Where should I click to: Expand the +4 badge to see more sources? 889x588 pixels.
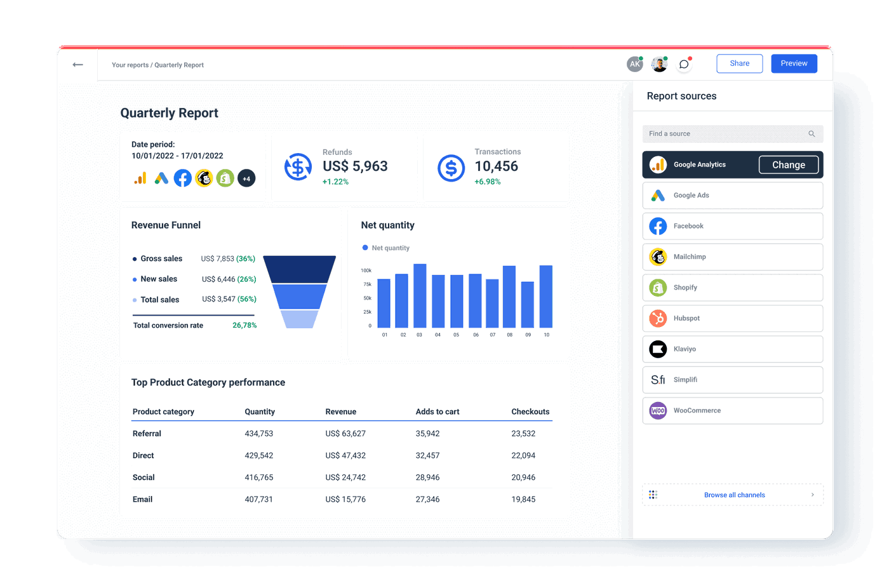pyautogui.click(x=246, y=178)
